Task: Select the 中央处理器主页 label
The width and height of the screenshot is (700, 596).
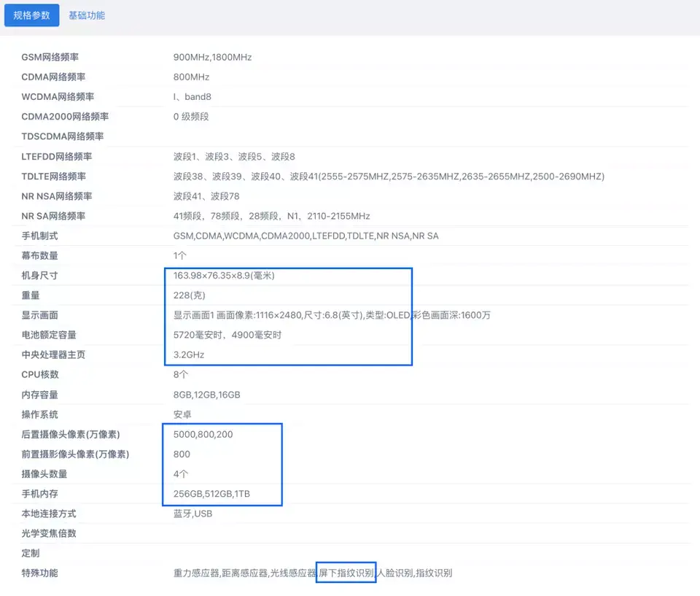Action: pyautogui.click(x=53, y=355)
